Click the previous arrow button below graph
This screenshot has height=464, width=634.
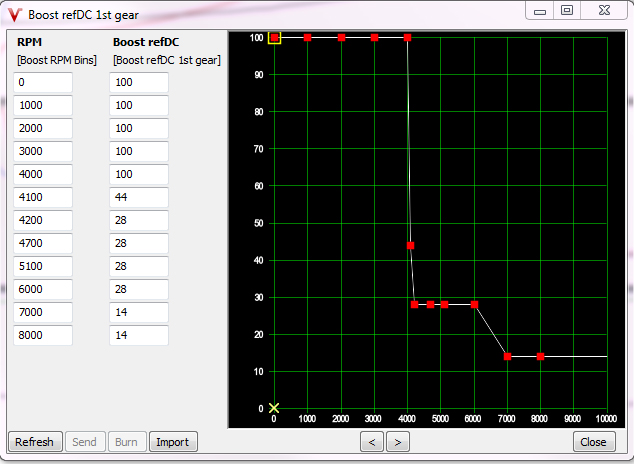(x=372, y=442)
